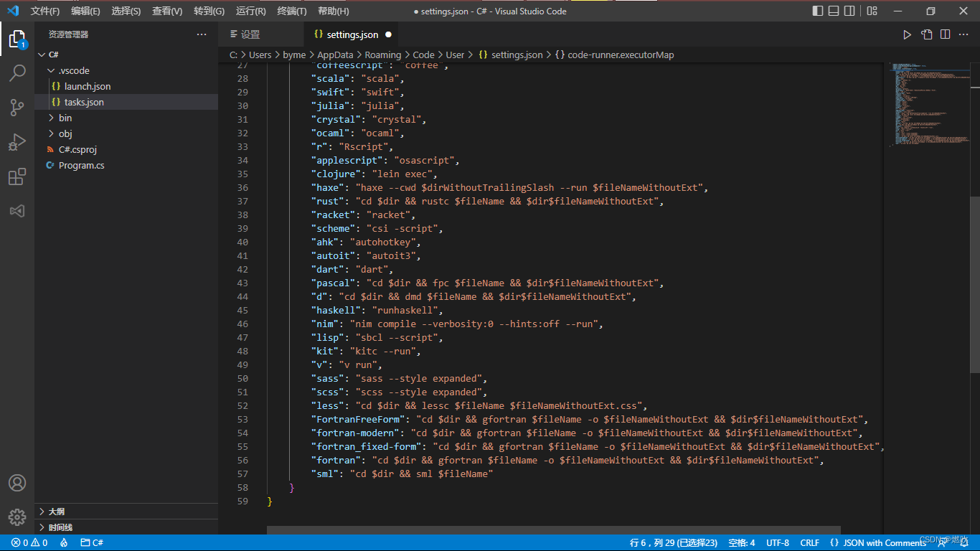The height and width of the screenshot is (551, 980).
Task: Expand the obj folder
Action: (126, 133)
